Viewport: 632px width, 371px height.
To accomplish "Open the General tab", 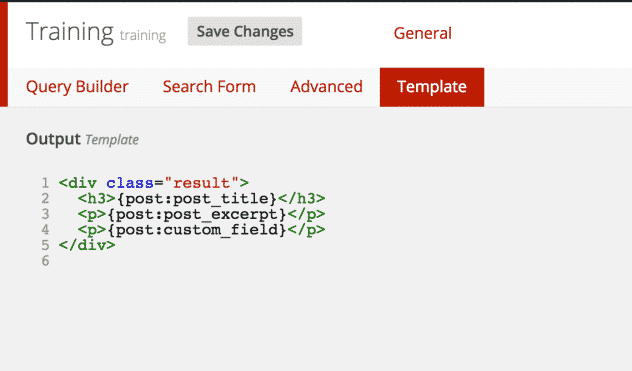I will tap(422, 33).
